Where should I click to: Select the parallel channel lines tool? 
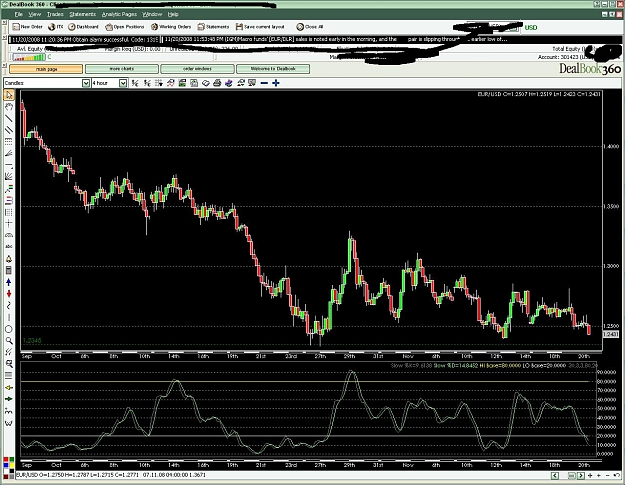9,130
